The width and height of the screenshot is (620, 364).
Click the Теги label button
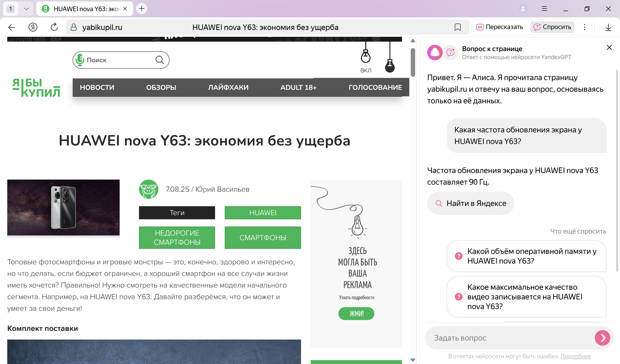[177, 213]
